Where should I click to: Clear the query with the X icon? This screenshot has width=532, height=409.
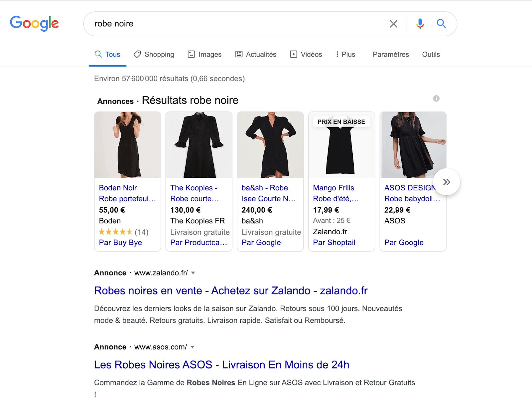click(393, 24)
